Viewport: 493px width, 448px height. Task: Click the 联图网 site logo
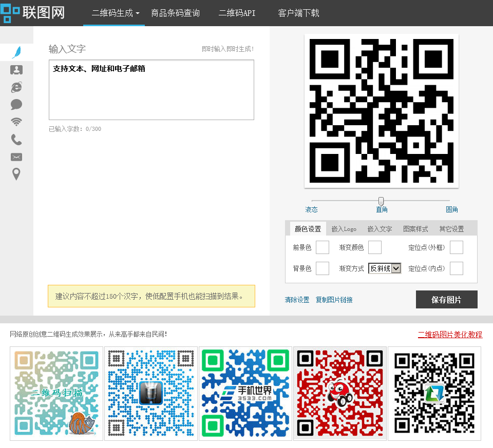pyautogui.click(x=33, y=13)
